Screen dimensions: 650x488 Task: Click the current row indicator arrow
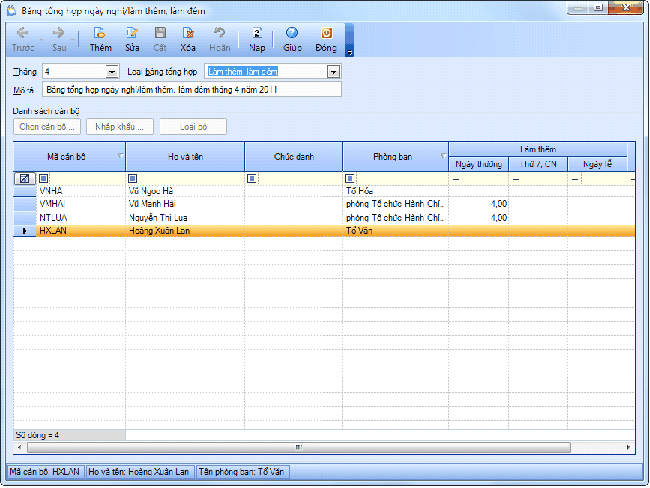pyautogui.click(x=24, y=231)
